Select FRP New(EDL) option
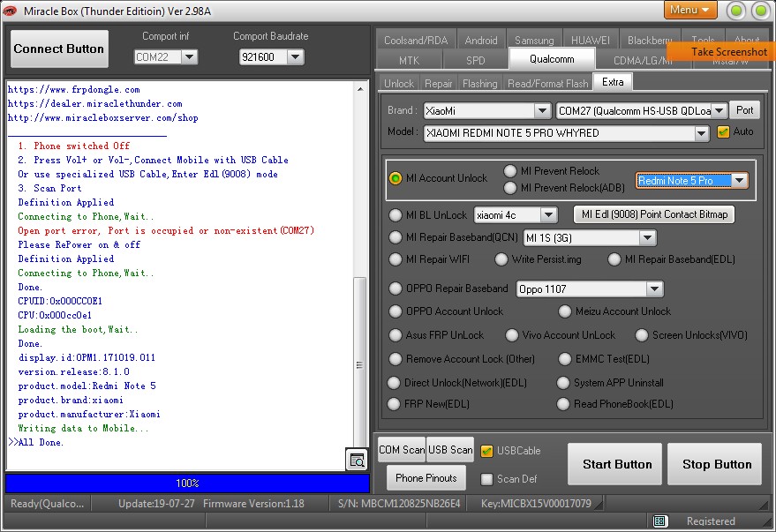 point(394,404)
